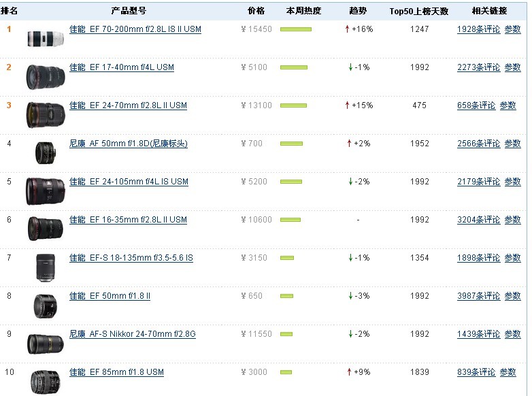532x396 pixels.
Task: Open 参数 specs for the EF 24-105mm row
Action: point(512,182)
